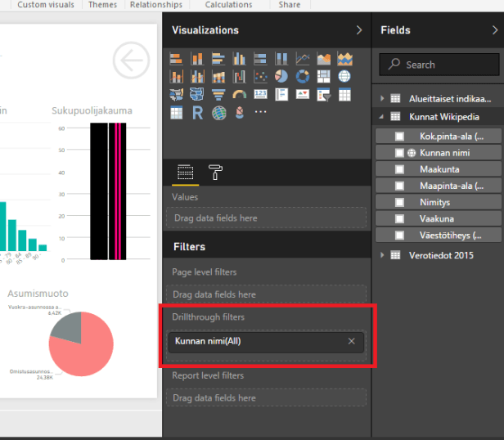Import custom visual via ellipsis icon
The image size is (504, 440).
[260, 113]
